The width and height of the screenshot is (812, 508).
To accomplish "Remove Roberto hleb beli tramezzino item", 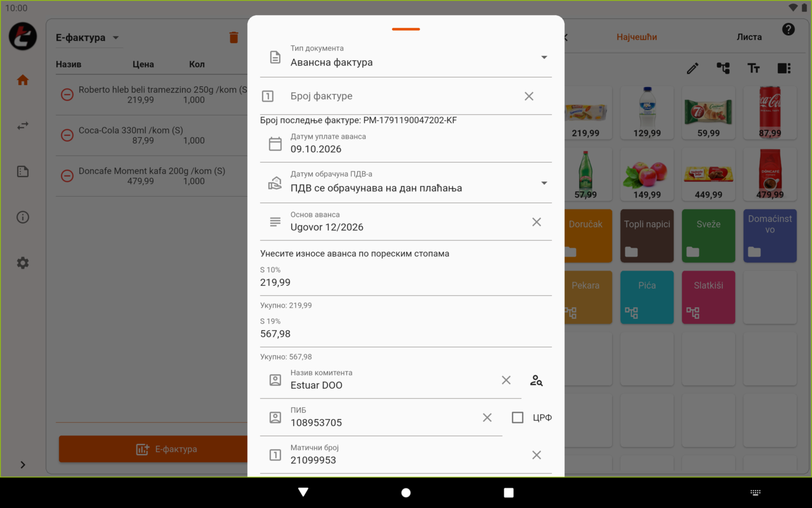I will [67, 95].
